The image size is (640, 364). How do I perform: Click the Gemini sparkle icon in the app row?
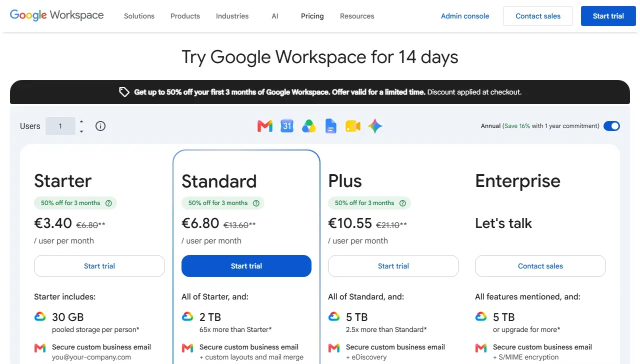[375, 126]
